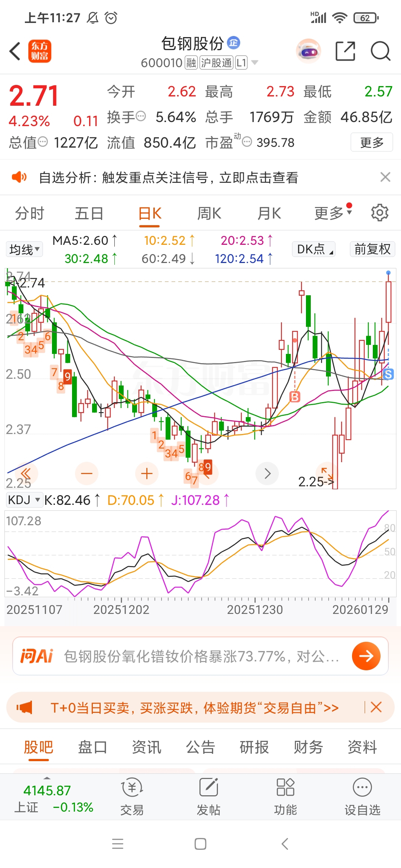
Task: Tap the Android back navigation button
Action: 285,844
